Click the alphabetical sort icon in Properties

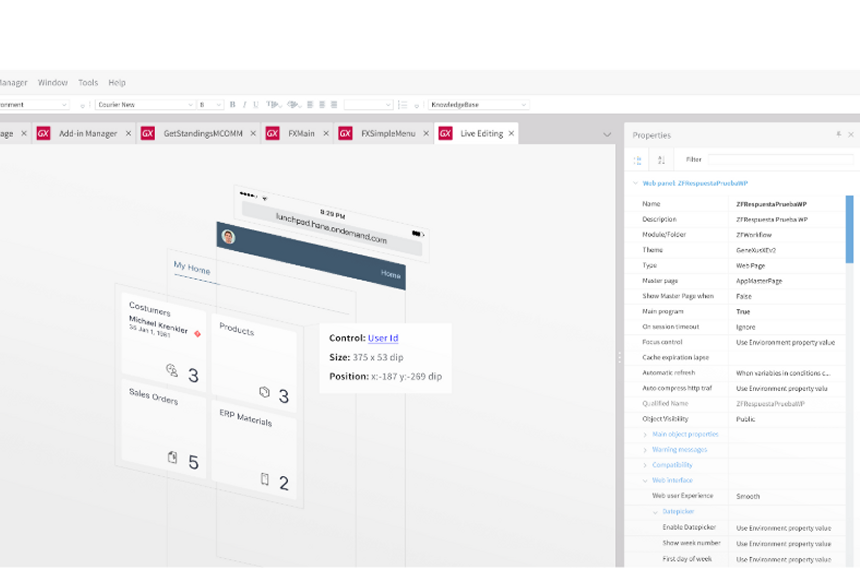661,160
